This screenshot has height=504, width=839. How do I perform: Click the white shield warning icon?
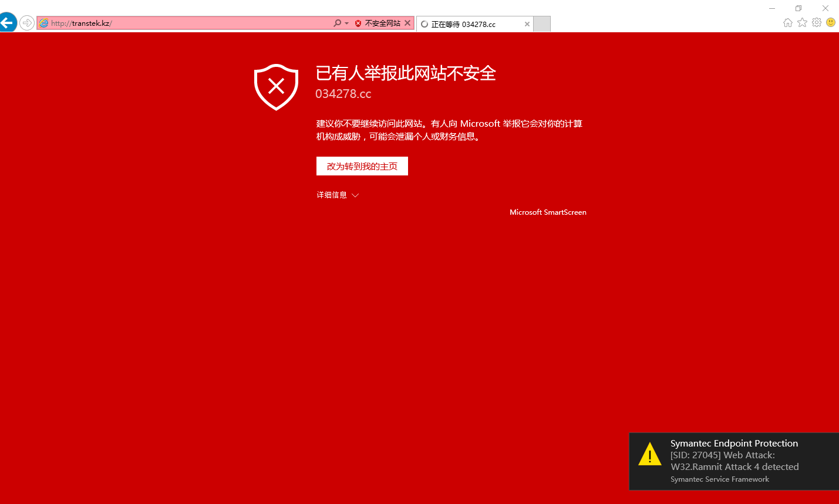point(277,87)
